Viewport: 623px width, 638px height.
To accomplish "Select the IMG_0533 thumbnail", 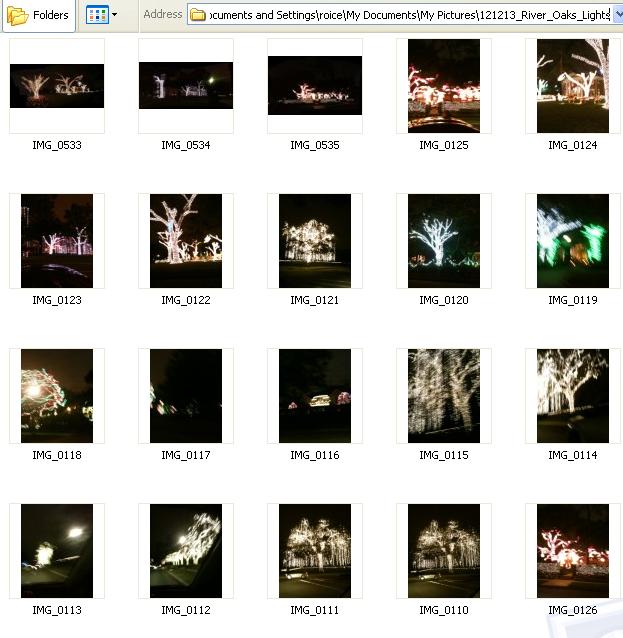I will click(x=57, y=86).
